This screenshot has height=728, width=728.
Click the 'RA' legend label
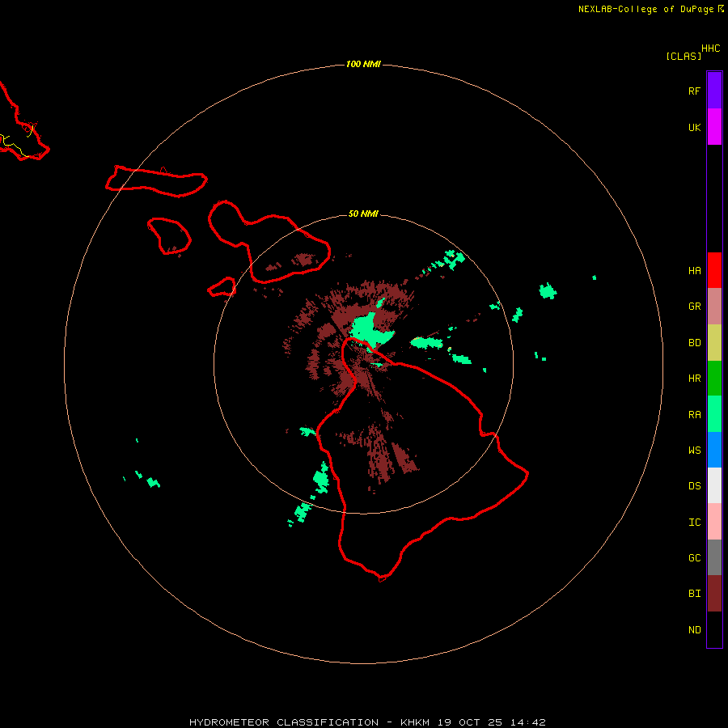tap(694, 414)
